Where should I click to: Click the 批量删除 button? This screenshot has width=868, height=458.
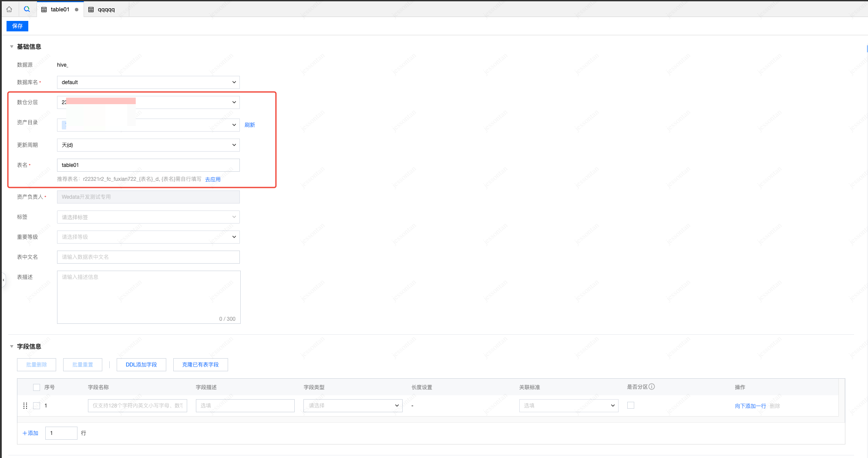(x=37, y=365)
